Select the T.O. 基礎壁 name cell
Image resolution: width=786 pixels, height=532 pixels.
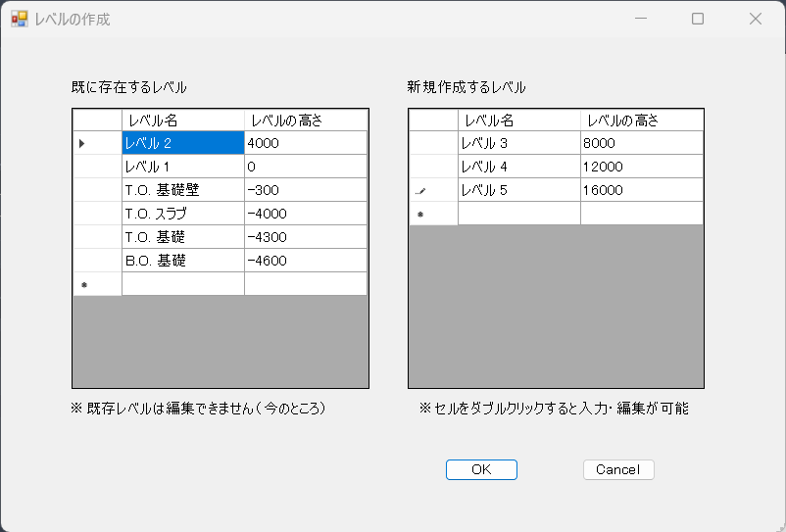coord(182,190)
